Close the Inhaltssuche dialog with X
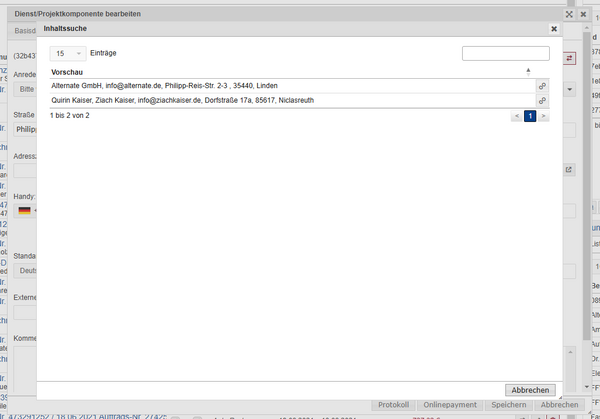The width and height of the screenshot is (600, 419). [554, 29]
